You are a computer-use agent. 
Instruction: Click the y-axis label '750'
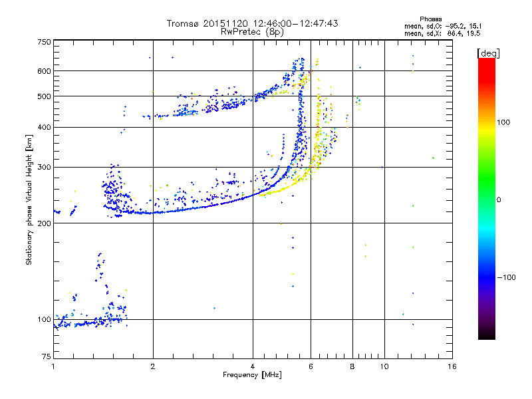[45, 42]
